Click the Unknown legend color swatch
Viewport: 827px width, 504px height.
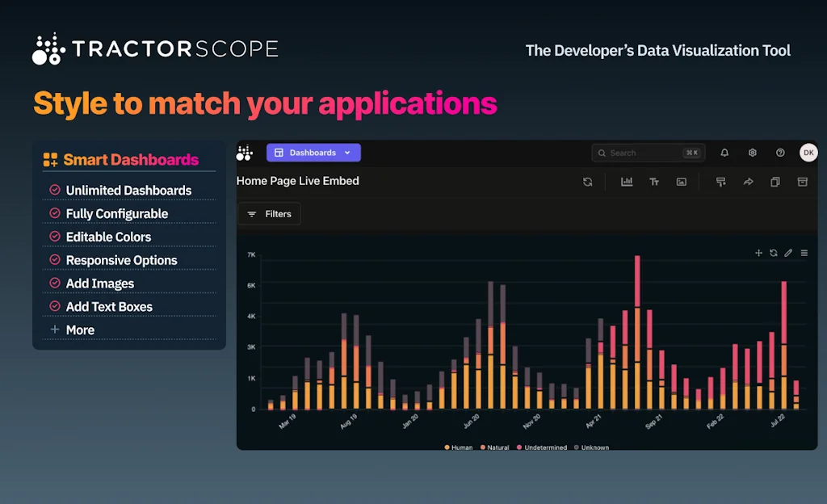coord(575,447)
